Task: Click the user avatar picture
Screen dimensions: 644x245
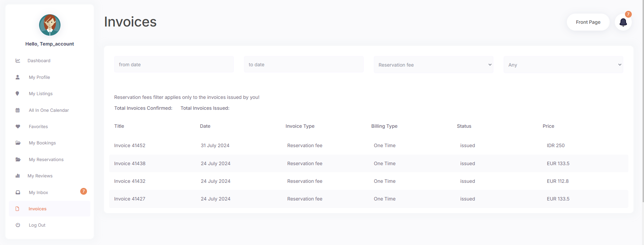Action: point(50,25)
